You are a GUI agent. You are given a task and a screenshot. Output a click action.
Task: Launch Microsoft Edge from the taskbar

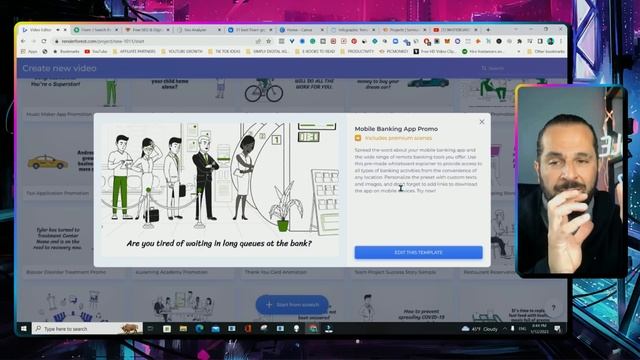click(x=199, y=329)
